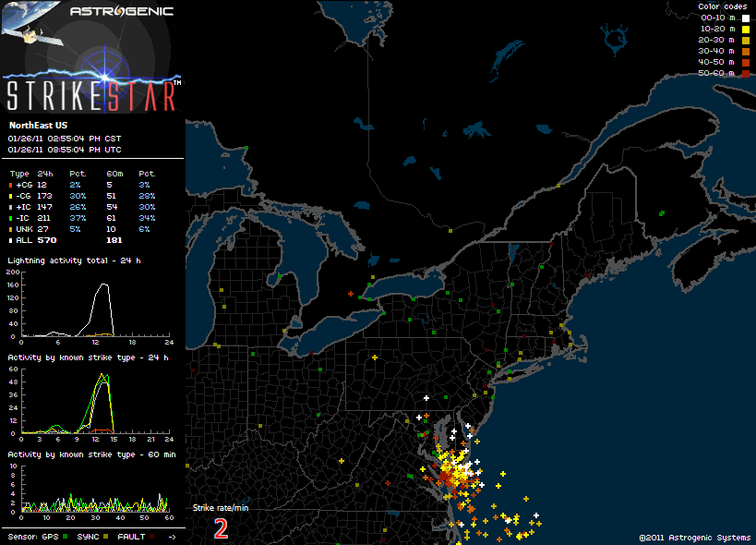Image resolution: width=756 pixels, height=545 pixels.
Task: Select the 20-30 m color swatch
Action: [746, 41]
